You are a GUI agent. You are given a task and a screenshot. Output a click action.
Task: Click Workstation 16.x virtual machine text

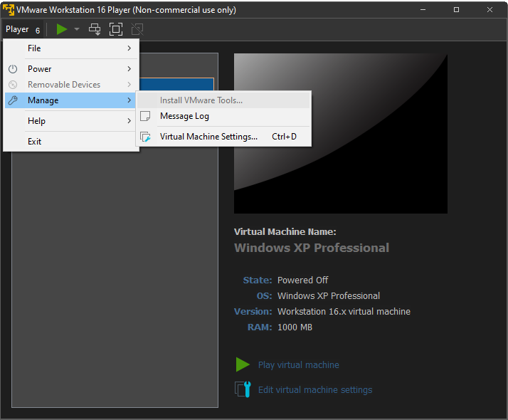tap(344, 311)
